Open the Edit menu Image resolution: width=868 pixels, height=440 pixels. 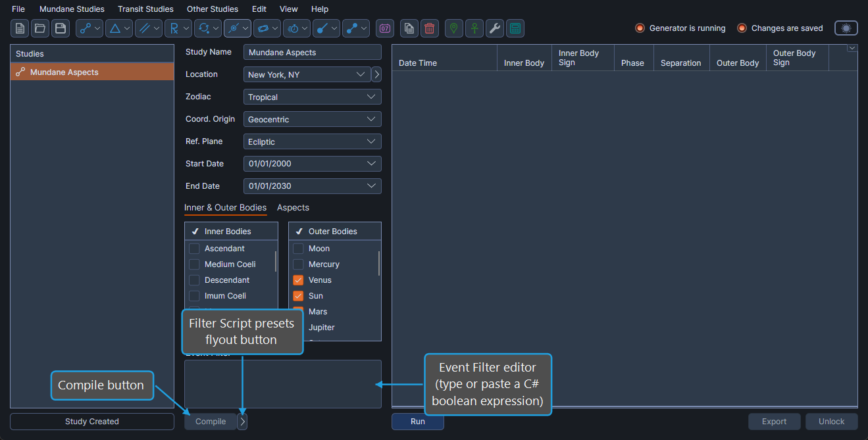click(x=259, y=9)
